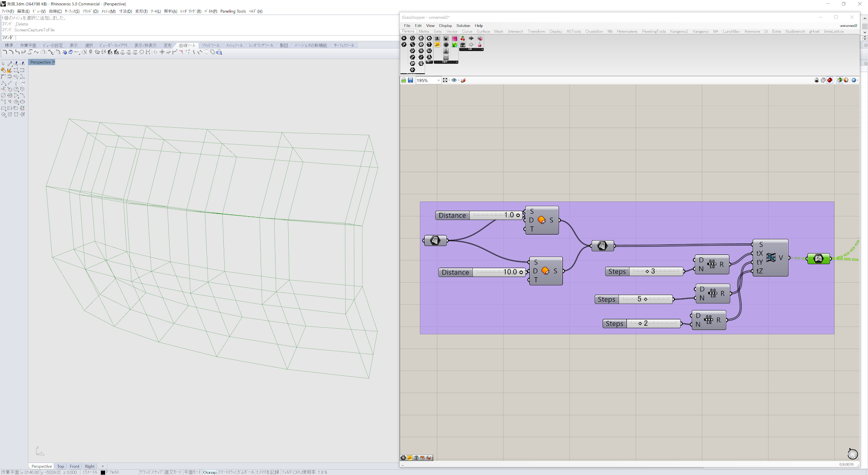Click the Grasshopper save document icon
This screenshot has width=868, height=475.
click(x=410, y=80)
